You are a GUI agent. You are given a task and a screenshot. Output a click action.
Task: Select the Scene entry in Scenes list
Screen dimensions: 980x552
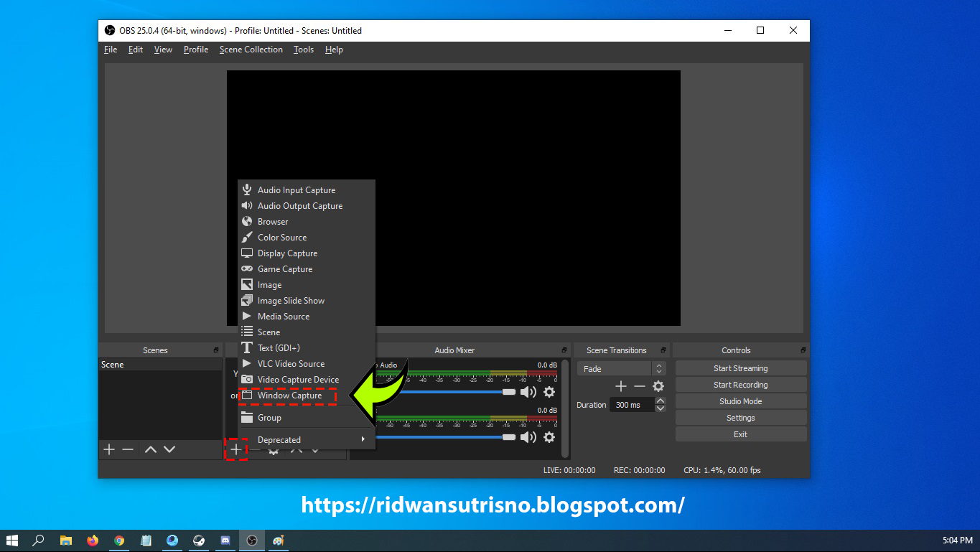161,365
